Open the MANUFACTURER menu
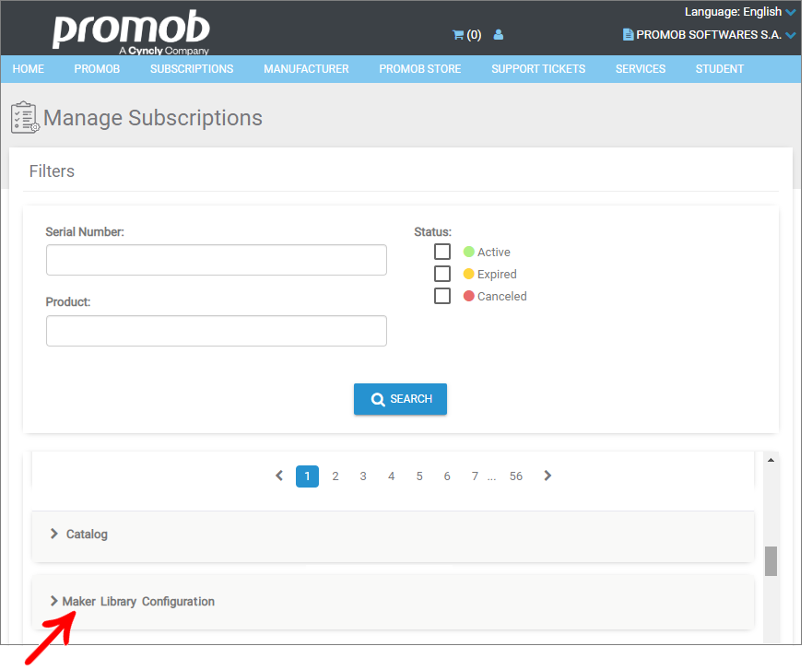812x670 pixels. 306,69
